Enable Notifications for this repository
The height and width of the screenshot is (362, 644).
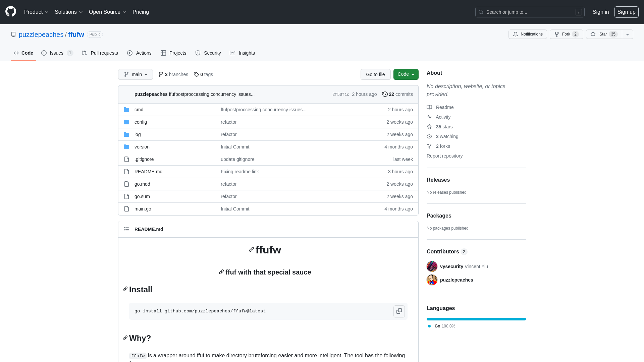pos(528,34)
